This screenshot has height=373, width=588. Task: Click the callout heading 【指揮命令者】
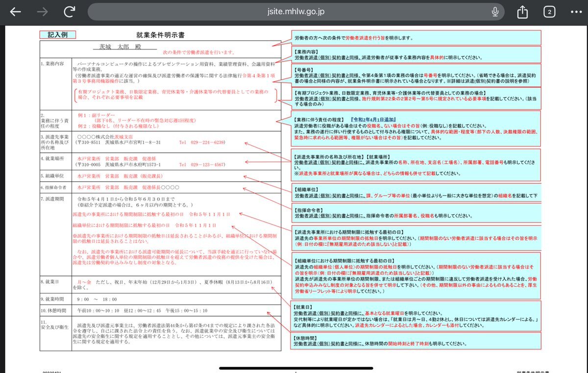[308, 210]
